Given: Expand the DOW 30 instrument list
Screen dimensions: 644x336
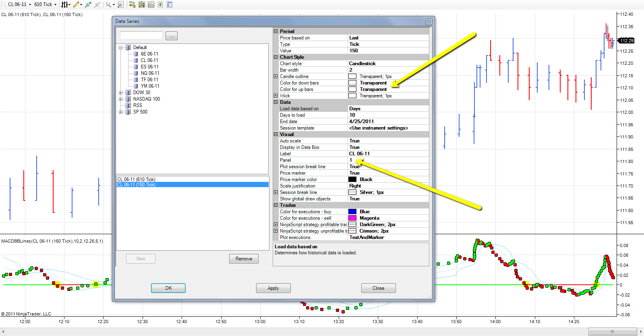Looking at the screenshot, I should point(120,93).
